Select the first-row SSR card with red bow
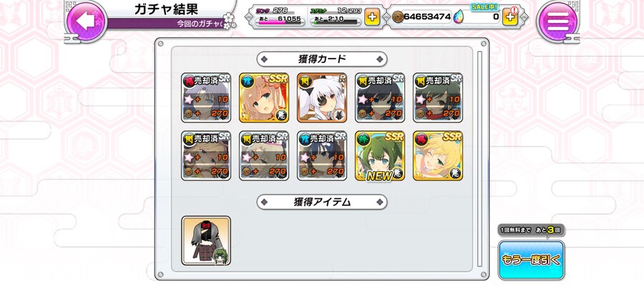Image resolution: width=644 pixels, height=290 pixels. point(264,98)
